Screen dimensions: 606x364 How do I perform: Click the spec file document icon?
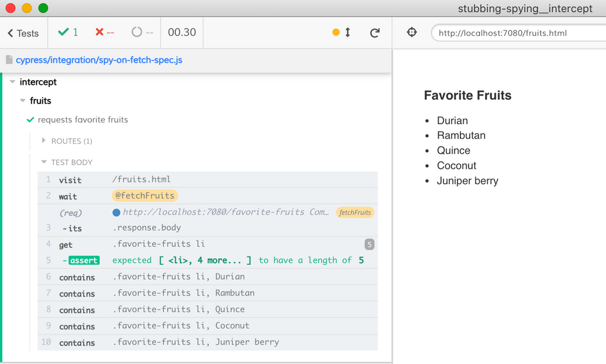click(x=9, y=60)
